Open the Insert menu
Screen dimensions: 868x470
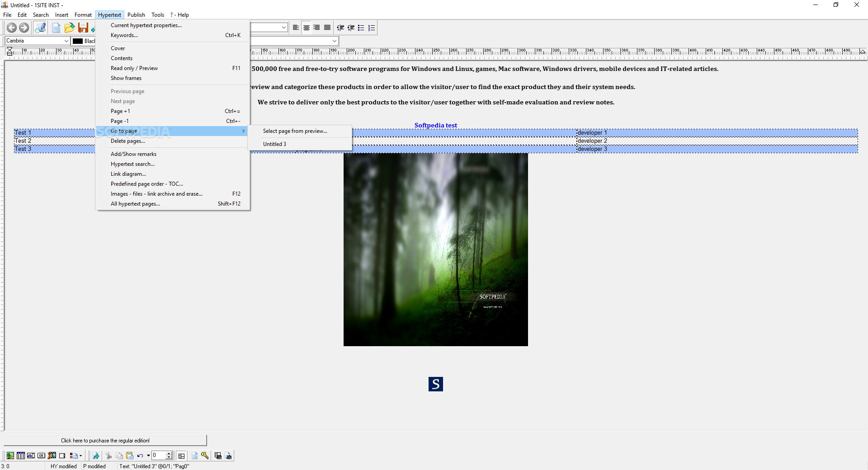[x=61, y=15]
